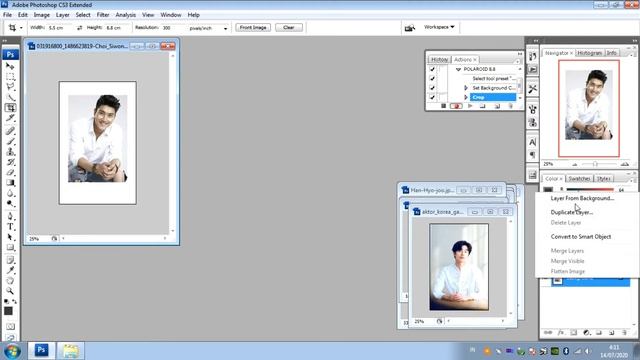Toggle the POLAROID 8.8 action set checkbox

tap(432, 69)
